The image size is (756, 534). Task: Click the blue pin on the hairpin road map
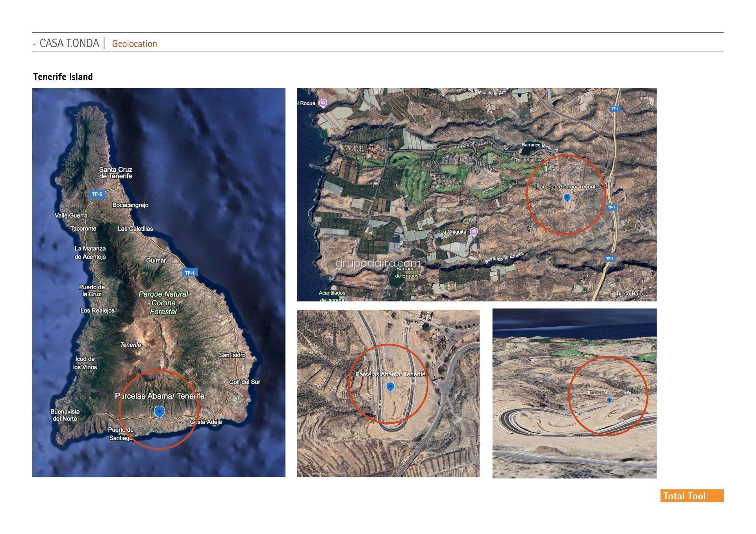click(x=390, y=386)
